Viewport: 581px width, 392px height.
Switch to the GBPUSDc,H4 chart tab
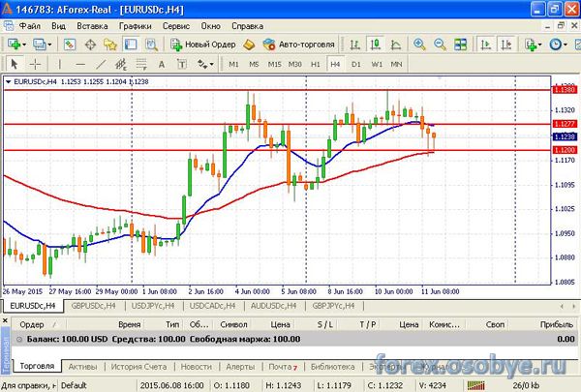pos(93,306)
